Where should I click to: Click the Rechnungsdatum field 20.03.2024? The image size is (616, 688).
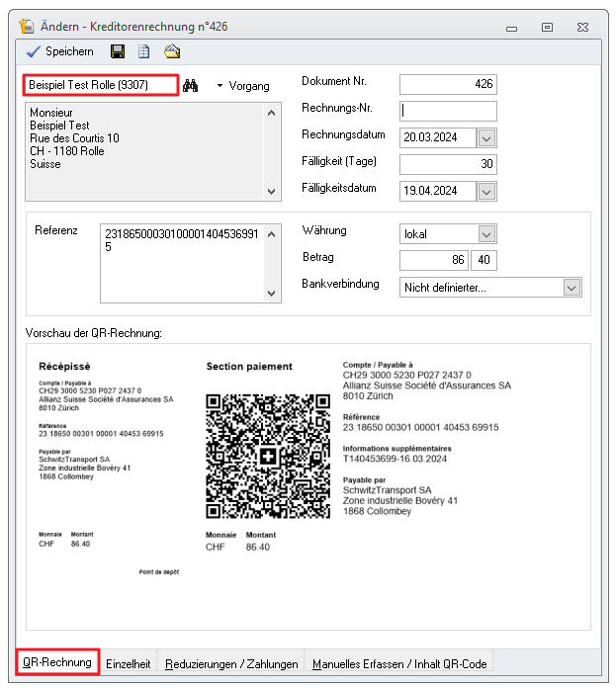pyautogui.click(x=438, y=137)
